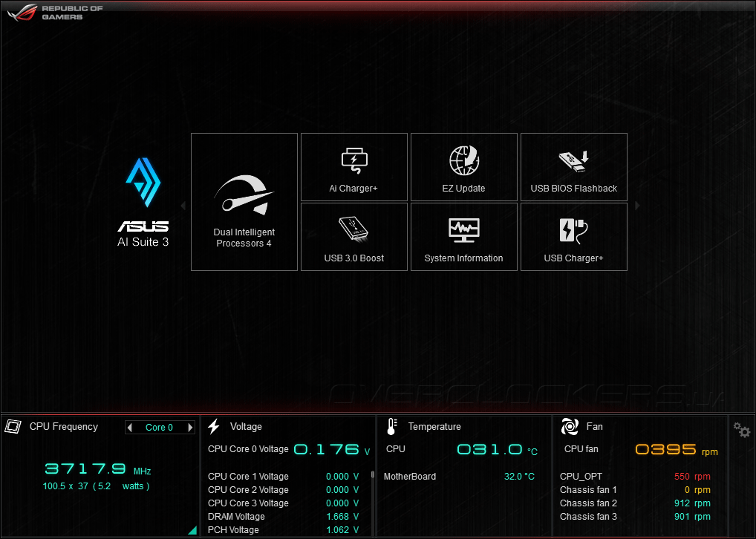Viewport: 756px width, 539px height.
Task: Open the System Information tile
Action: click(x=464, y=237)
